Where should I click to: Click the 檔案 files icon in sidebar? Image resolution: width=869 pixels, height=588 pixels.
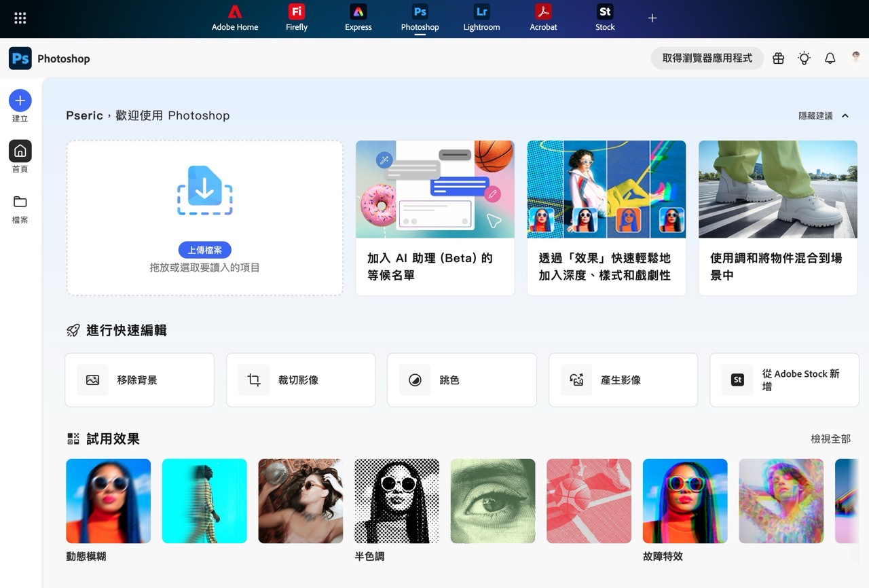click(x=20, y=203)
